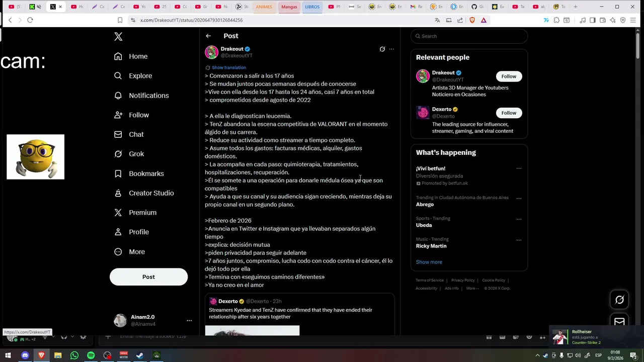The width and height of the screenshot is (644, 362).
Task: Click the Follow people icon in sidebar
Action: [x=118, y=115]
